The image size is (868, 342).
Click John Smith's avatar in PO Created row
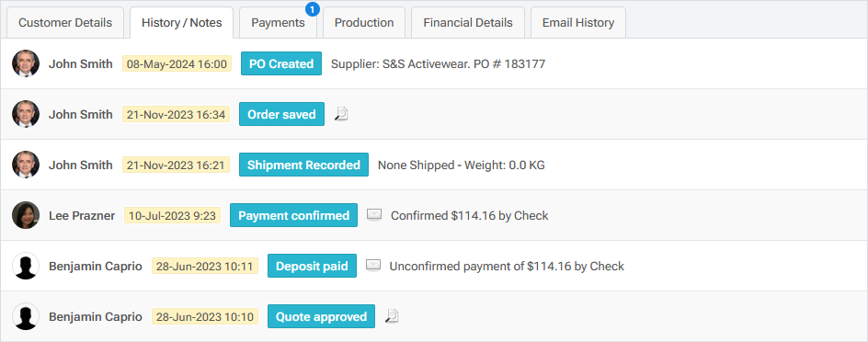point(26,63)
